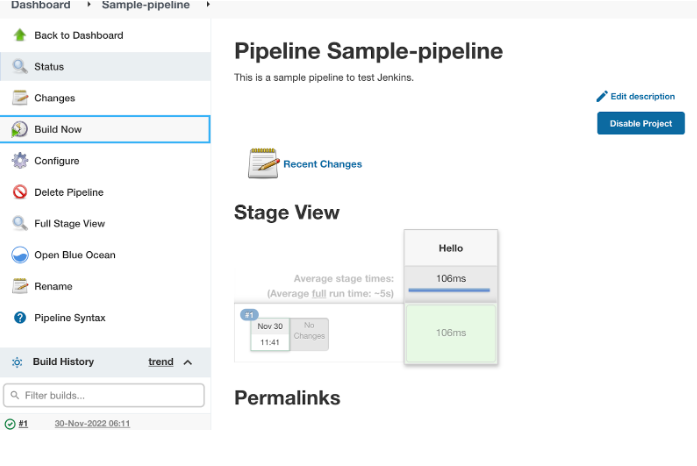Click the red Delete Pipeline icon
The height and width of the screenshot is (466, 697).
[x=19, y=192]
